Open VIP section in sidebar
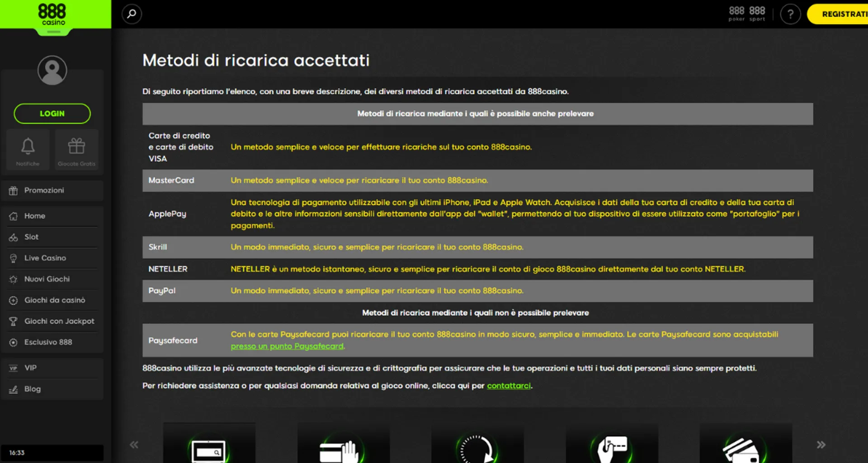This screenshot has height=463, width=868. 52,368
